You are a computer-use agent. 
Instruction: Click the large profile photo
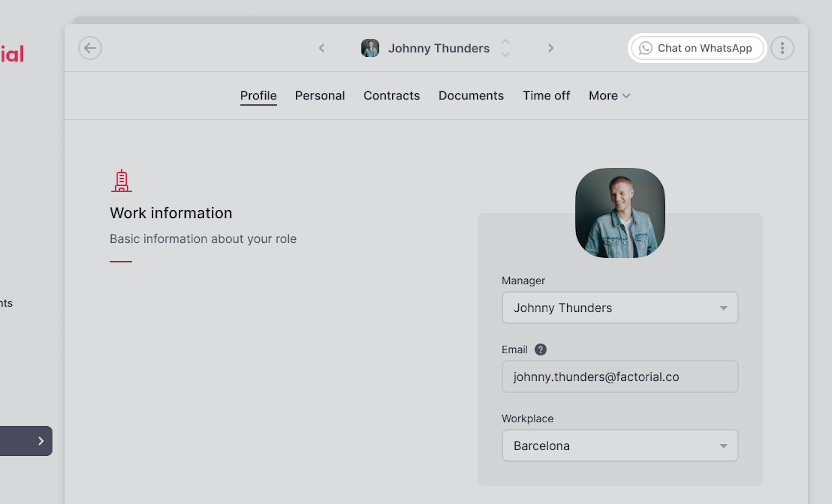coord(620,213)
